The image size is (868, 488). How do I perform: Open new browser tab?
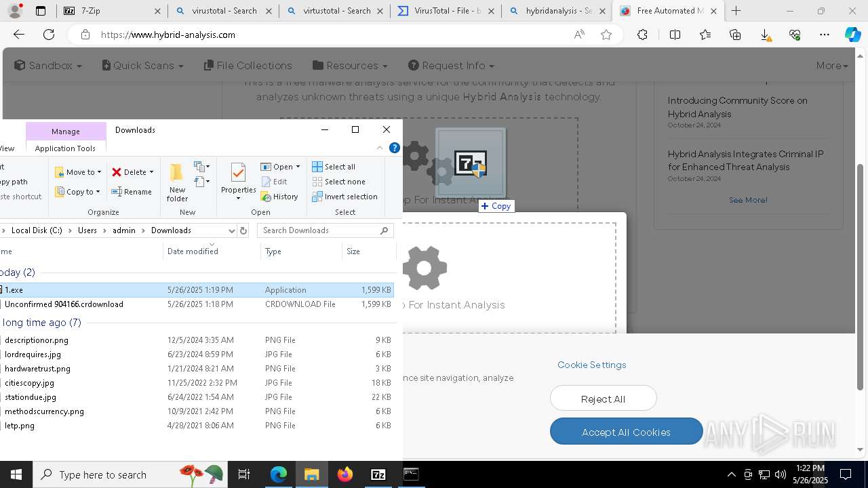(736, 11)
